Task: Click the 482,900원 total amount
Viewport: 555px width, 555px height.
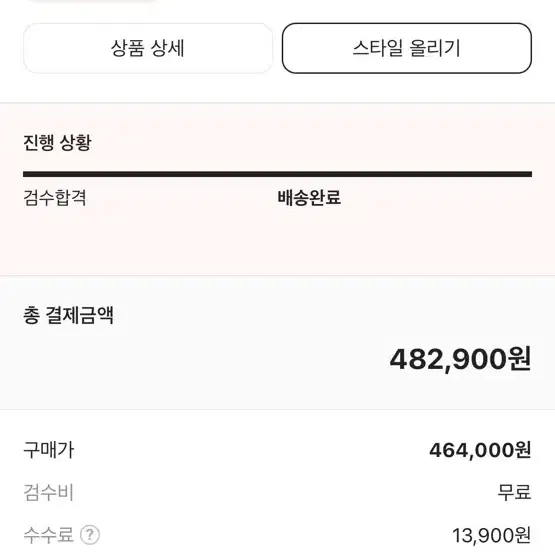Action: pyautogui.click(x=460, y=359)
